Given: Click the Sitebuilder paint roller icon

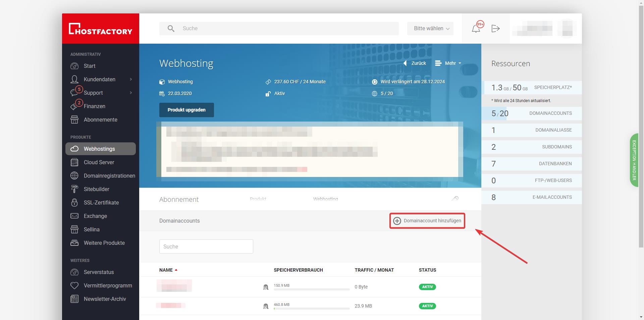Looking at the screenshot, I should click(74, 189).
